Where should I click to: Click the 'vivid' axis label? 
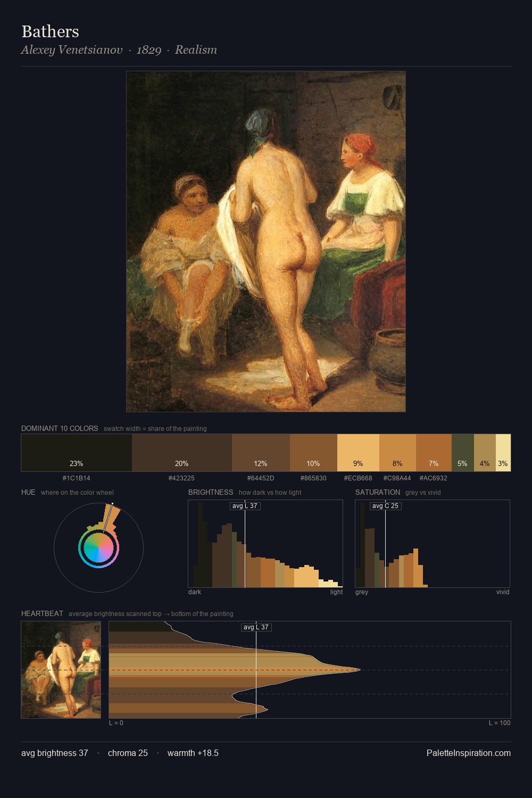click(503, 592)
